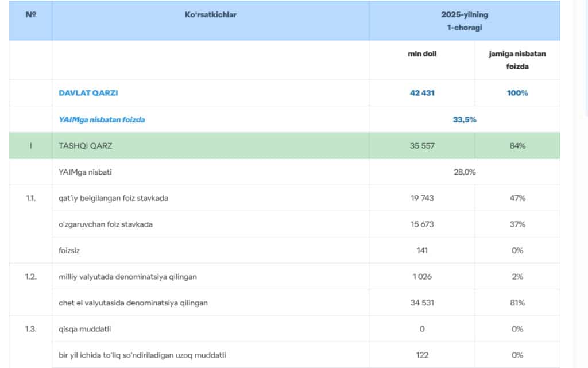The height and width of the screenshot is (368, 588).
Task: Select "chet el valyutasida denominatsiya qilingan" label
Action: (x=133, y=303)
